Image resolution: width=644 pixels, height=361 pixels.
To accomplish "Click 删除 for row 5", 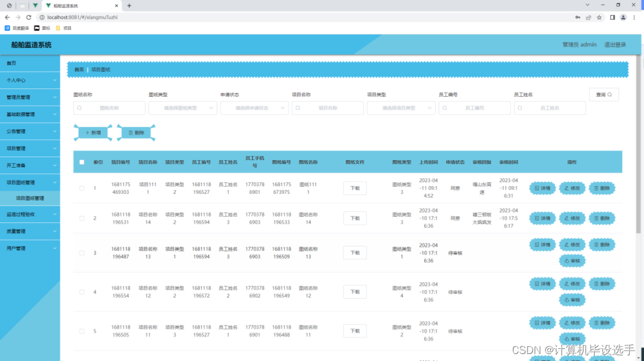I will click(602, 323).
